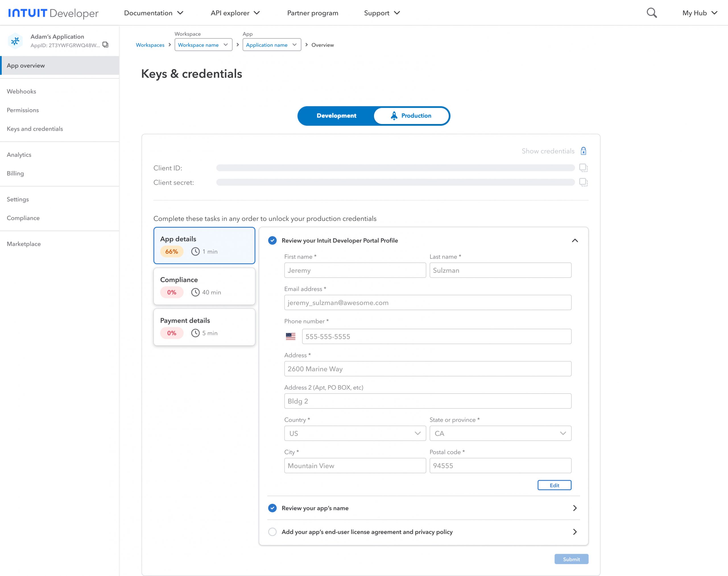Open the Documentation menu
728x576 pixels.
154,13
